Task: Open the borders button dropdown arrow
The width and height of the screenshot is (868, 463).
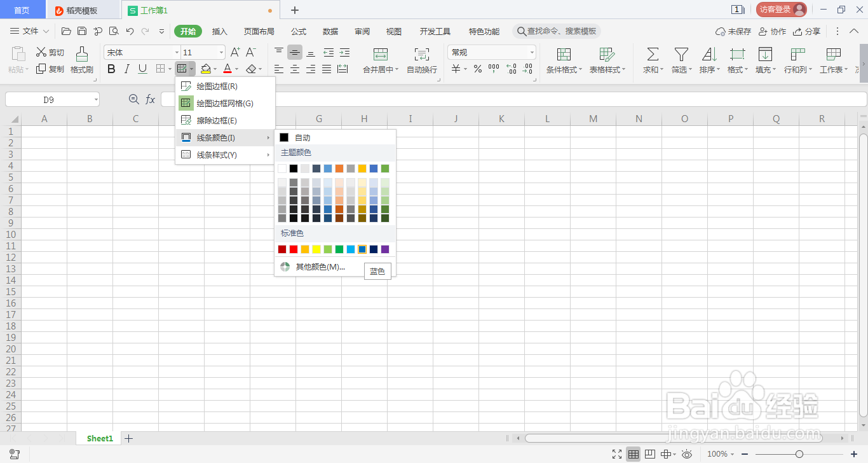Action: [170, 69]
